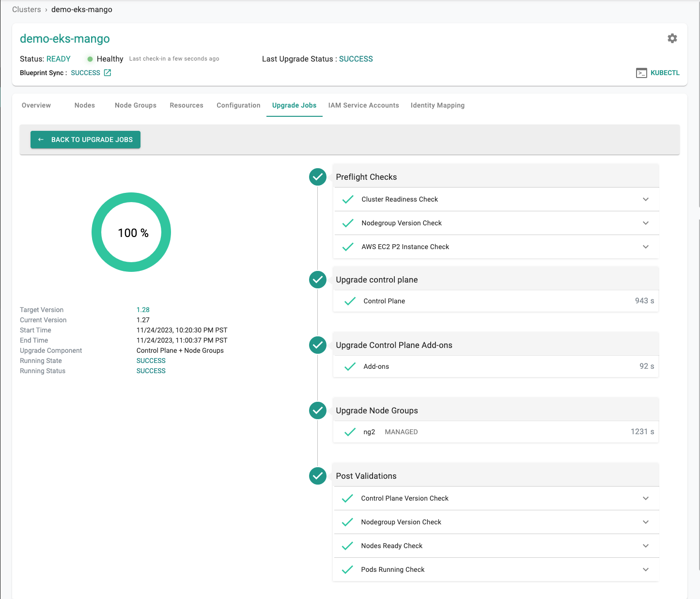Expand Post Validations Nodegroup Version Check chevron
This screenshot has height=599, width=700.
(646, 522)
